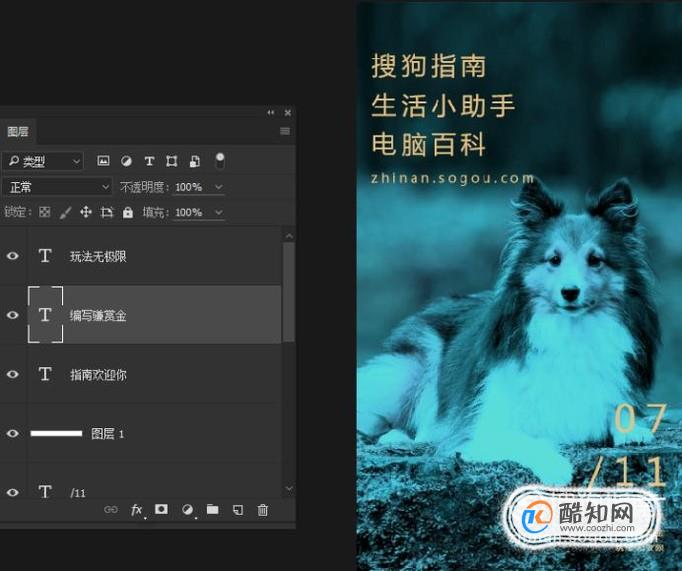Screen dimensions: 682x571
Task: Filter layers by type (T) icon
Action: click(x=149, y=161)
